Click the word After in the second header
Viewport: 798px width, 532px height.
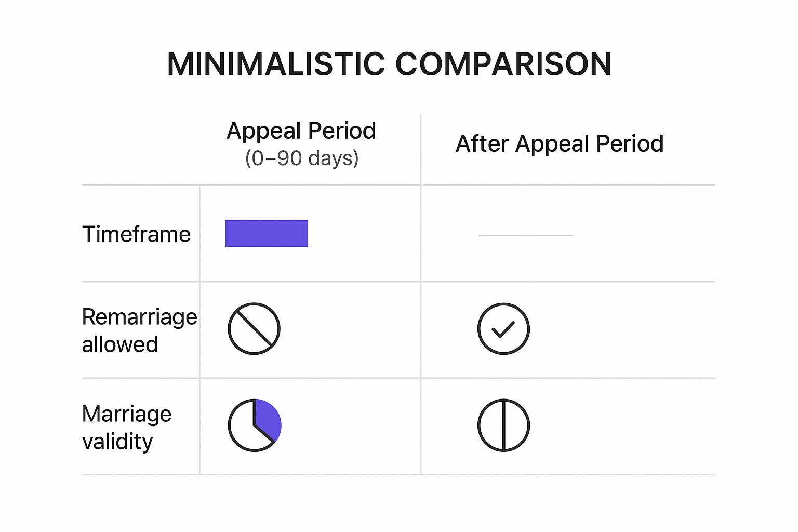pyautogui.click(x=481, y=144)
